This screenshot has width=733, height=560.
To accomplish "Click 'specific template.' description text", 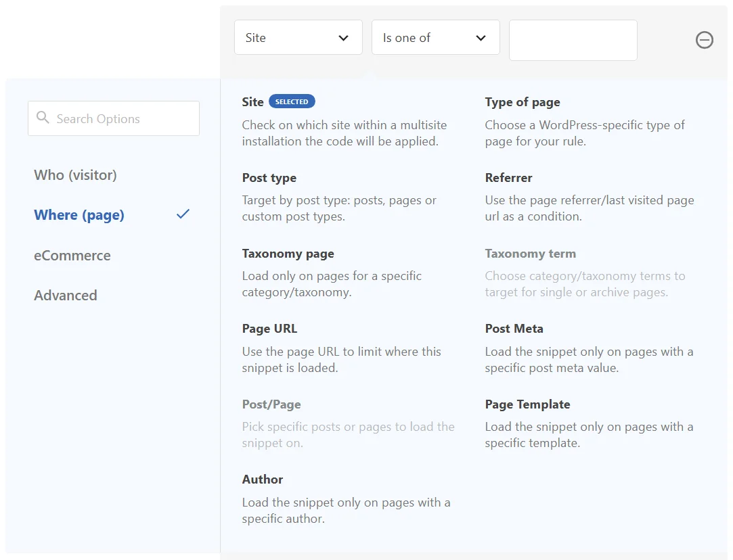I will click(x=533, y=443).
